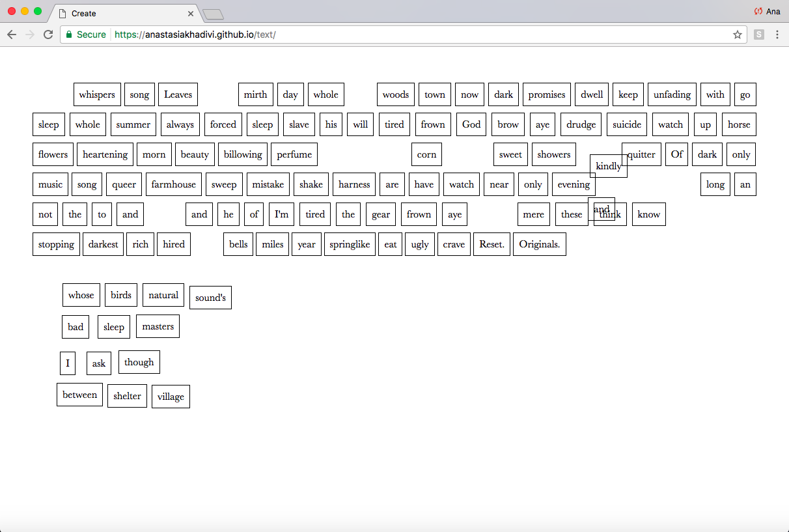Open the Chrome three-dot menu
789x532 pixels.
[777, 35]
